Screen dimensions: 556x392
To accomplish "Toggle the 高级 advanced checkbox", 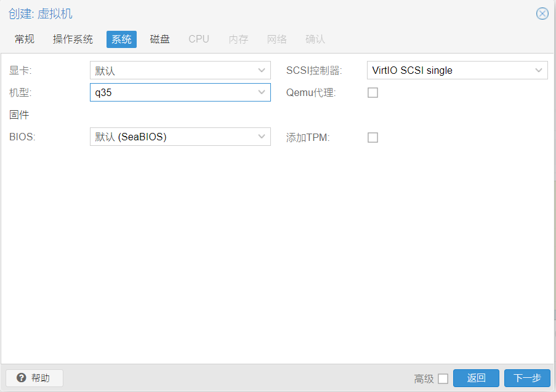I will pyautogui.click(x=443, y=378).
